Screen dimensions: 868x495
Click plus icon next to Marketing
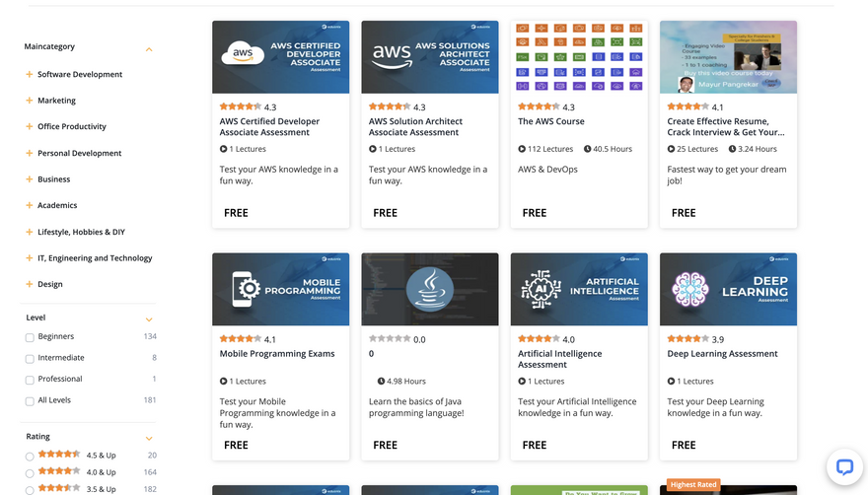click(30, 101)
